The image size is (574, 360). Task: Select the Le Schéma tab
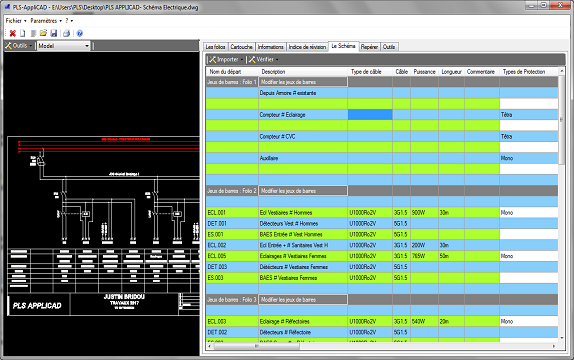coord(343,46)
